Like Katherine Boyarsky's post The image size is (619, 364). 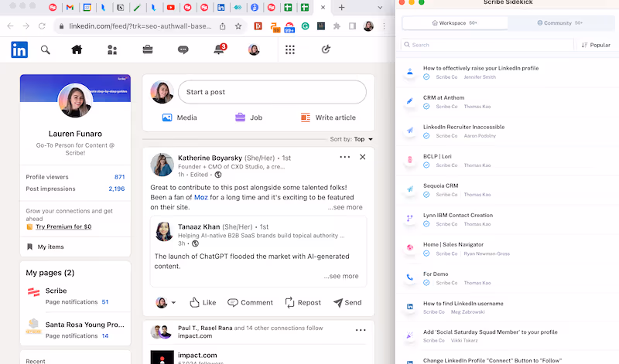tap(203, 302)
